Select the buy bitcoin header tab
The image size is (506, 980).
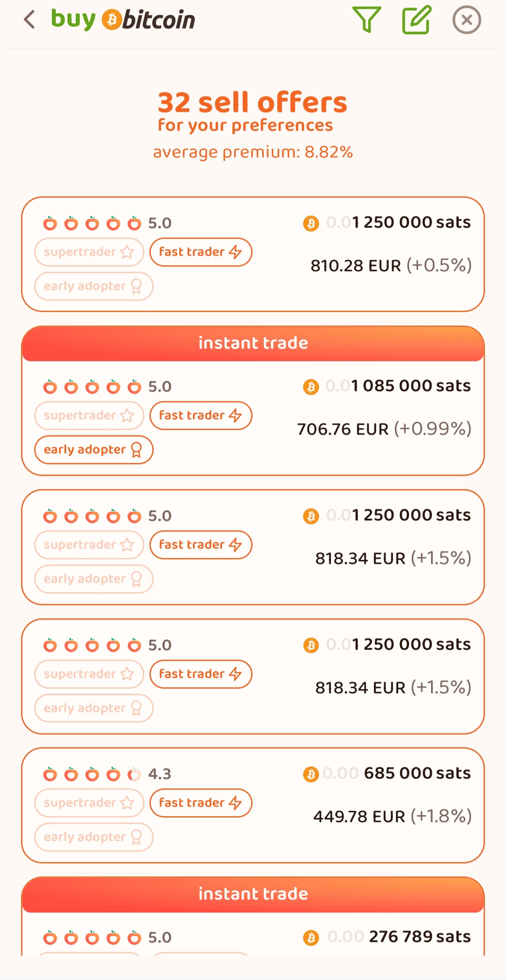[123, 20]
